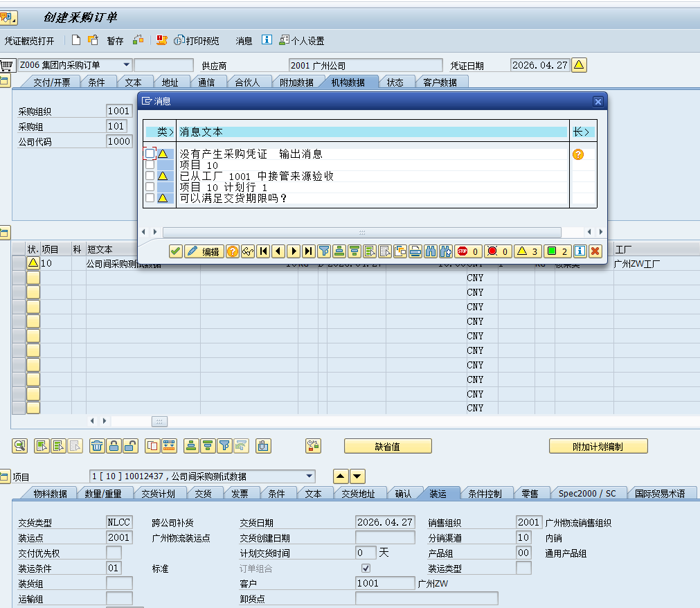The width and height of the screenshot is (700, 608).
Task: Tick checkbox for '可以满足交货期限吗?' message
Action: click(150, 198)
